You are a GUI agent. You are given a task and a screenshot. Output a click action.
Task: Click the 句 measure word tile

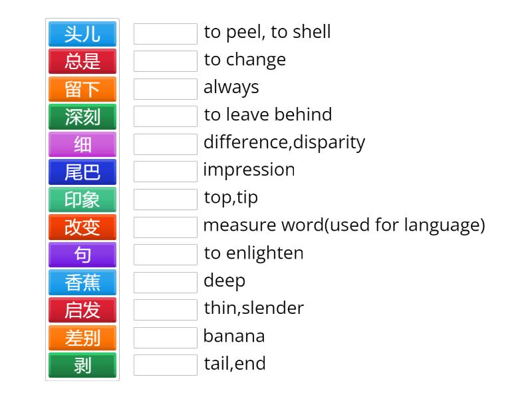click(x=82, y=255)
